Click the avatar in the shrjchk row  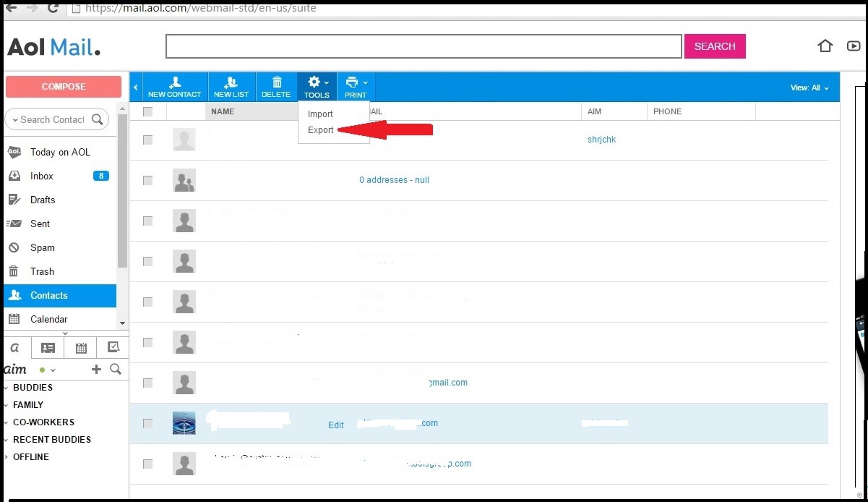pyautogui.click(x=184, y=140)
